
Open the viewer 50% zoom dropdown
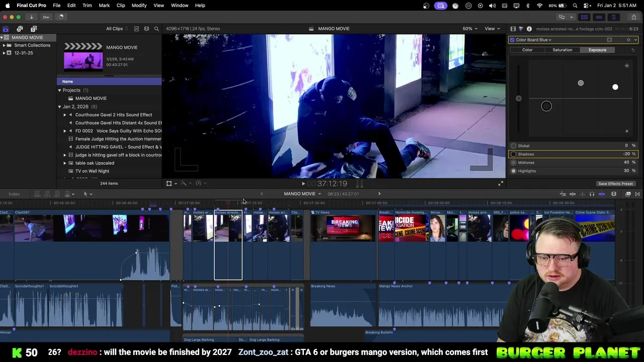tap(470, 29)
